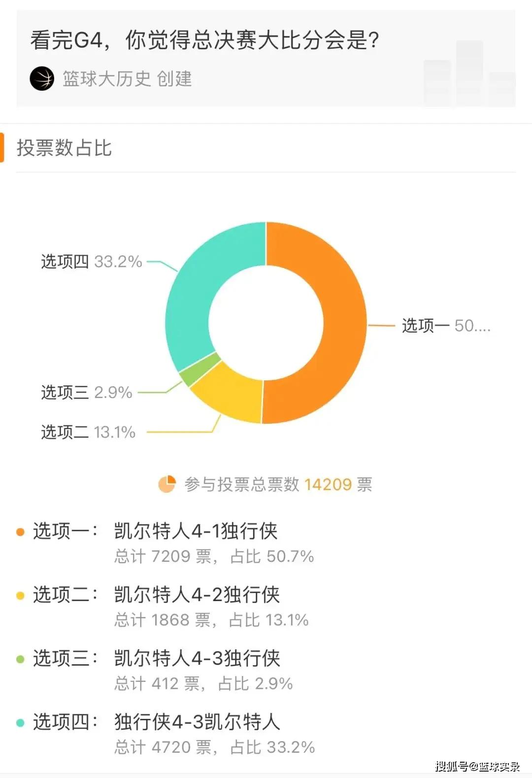Click the truncated 选项一 50... chart label
This screenshot has width=532, height=778.
pos(446,326)
